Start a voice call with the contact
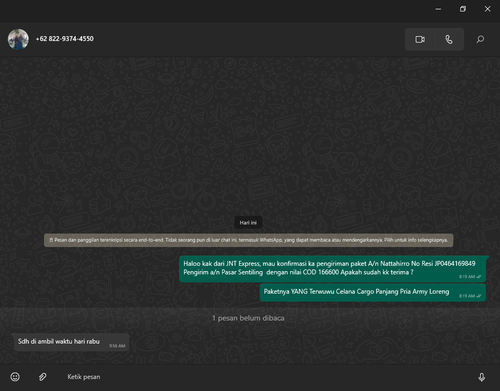Screen dimensions: 500x391 coord(449,39)
